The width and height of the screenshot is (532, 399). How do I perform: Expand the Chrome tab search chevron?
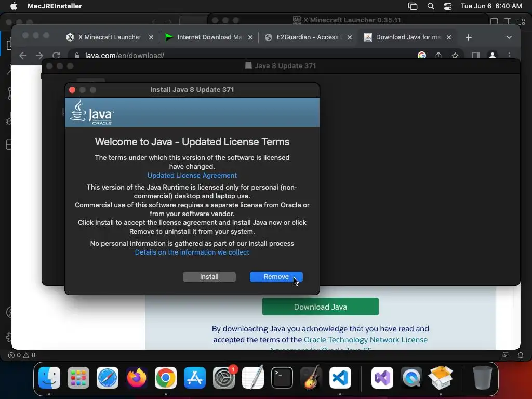[x=509, y=37]
